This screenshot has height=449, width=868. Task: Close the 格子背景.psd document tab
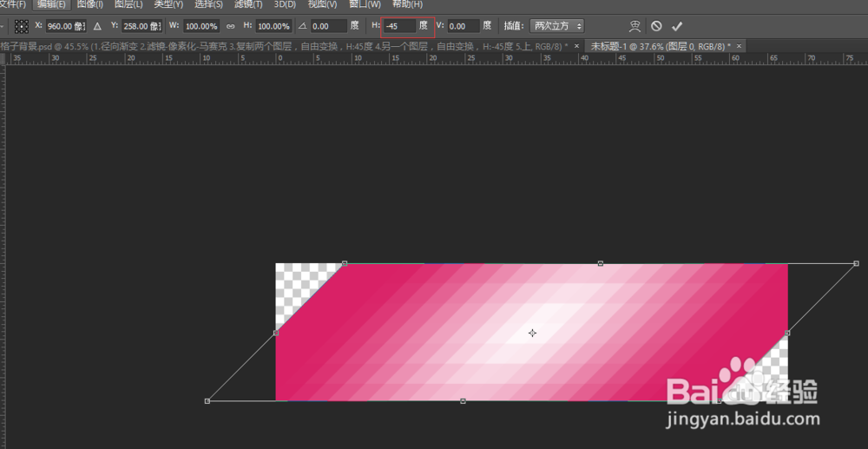[576, 46]
